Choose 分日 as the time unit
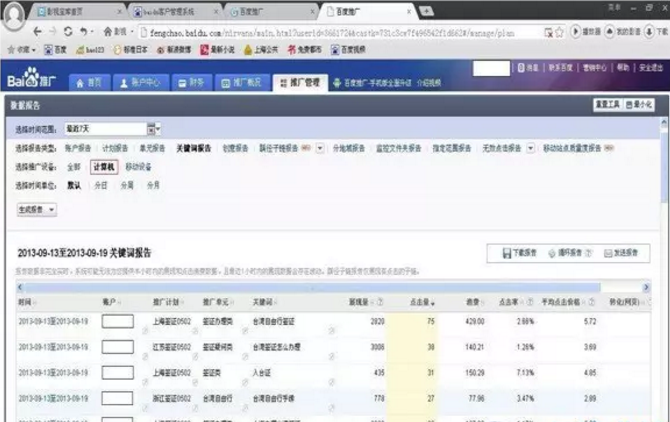This screenshot has width=670, height=422. click(x=100, y=185)
